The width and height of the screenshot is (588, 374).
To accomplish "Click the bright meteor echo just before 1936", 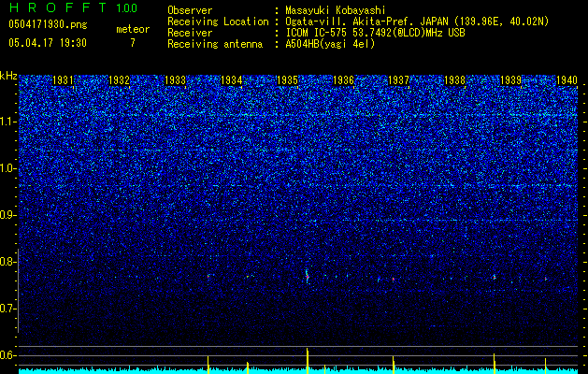I will point(308,277).
